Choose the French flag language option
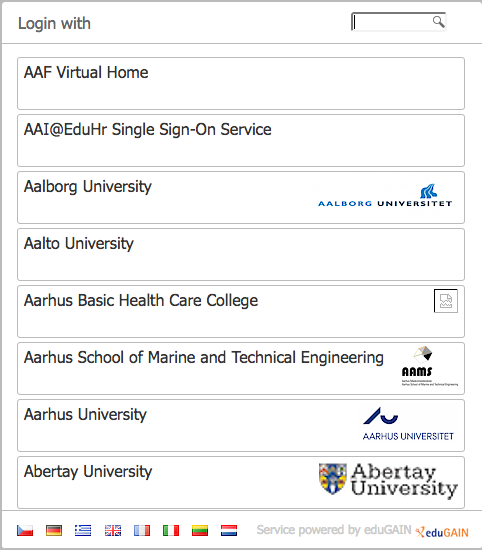Image resolution: width=482 pixels, height=550 pixels. click(142, 530)
